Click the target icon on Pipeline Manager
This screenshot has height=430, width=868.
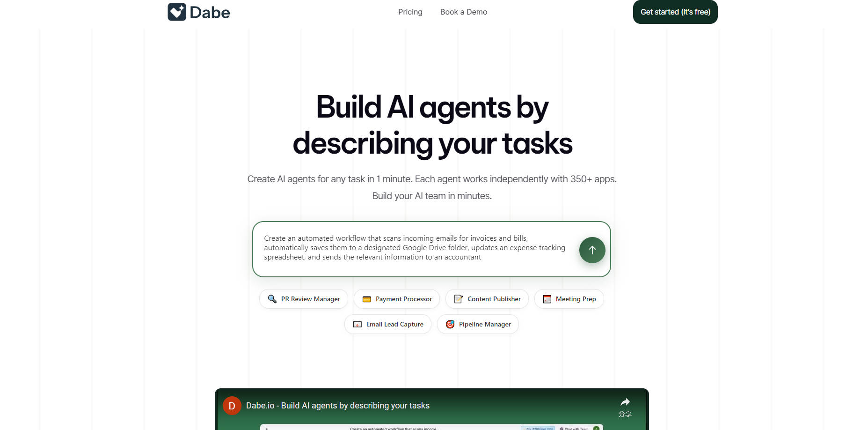450,324
